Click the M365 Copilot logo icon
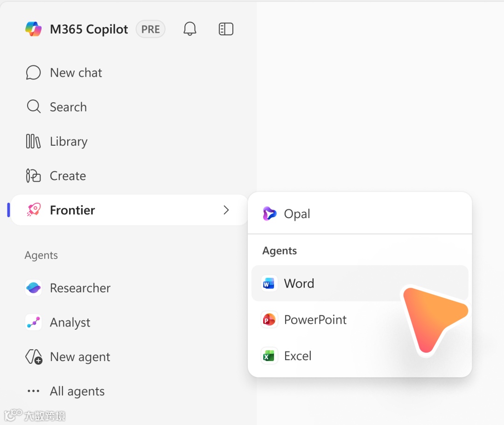This screenshot has width=504, height=425. click(x=34, y=29)
